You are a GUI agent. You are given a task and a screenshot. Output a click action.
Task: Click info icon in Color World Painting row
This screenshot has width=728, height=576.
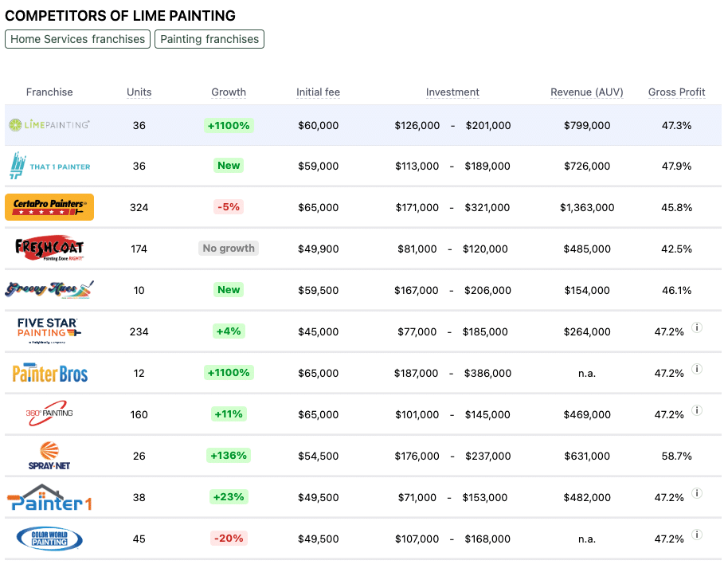pyautogui.click(x=696, y=535)
